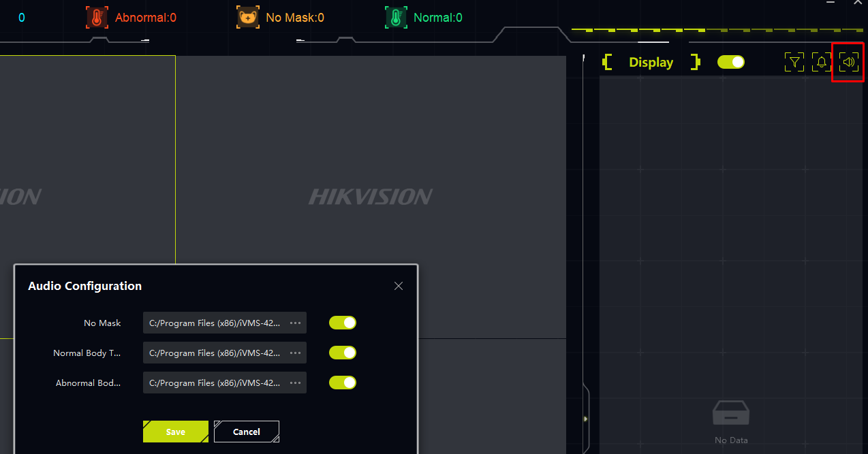The image size is (868, 454).
Task: Toggle the No Mask audio switch
Action: [x=343, y=323]
